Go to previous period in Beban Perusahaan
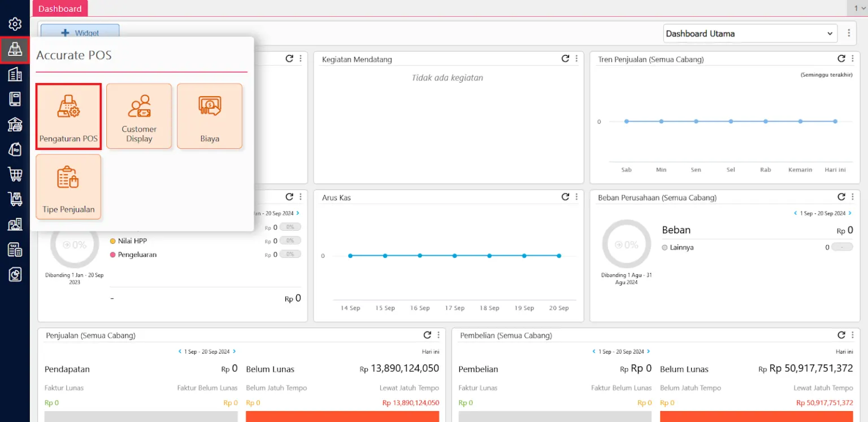 click(x=795, y=213)
